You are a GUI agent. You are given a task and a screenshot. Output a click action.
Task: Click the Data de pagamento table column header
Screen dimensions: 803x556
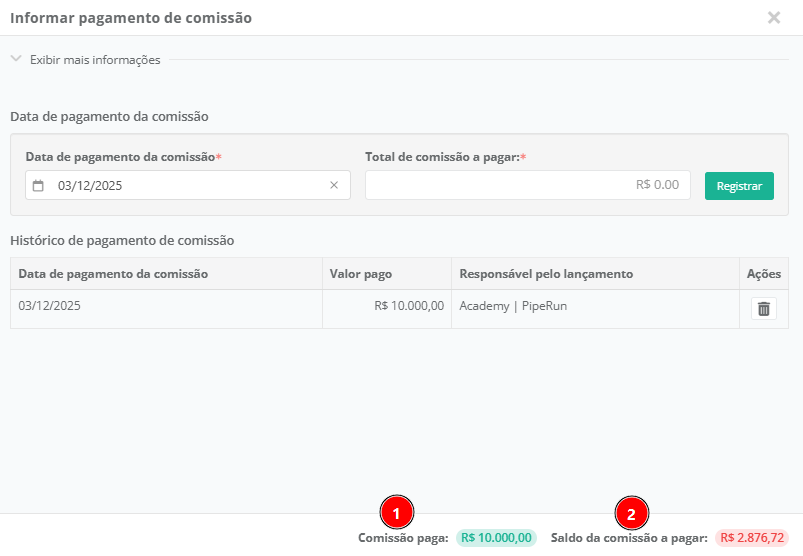[x=113, y=274]
